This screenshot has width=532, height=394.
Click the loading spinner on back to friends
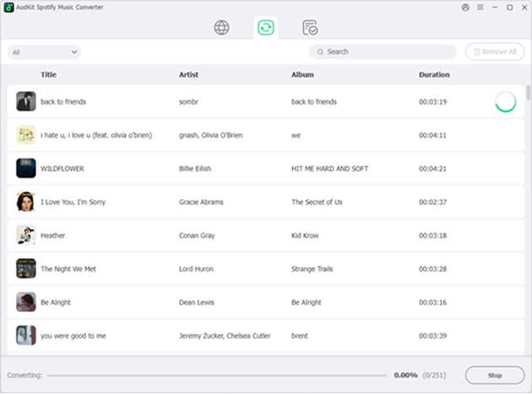point(506,102)
